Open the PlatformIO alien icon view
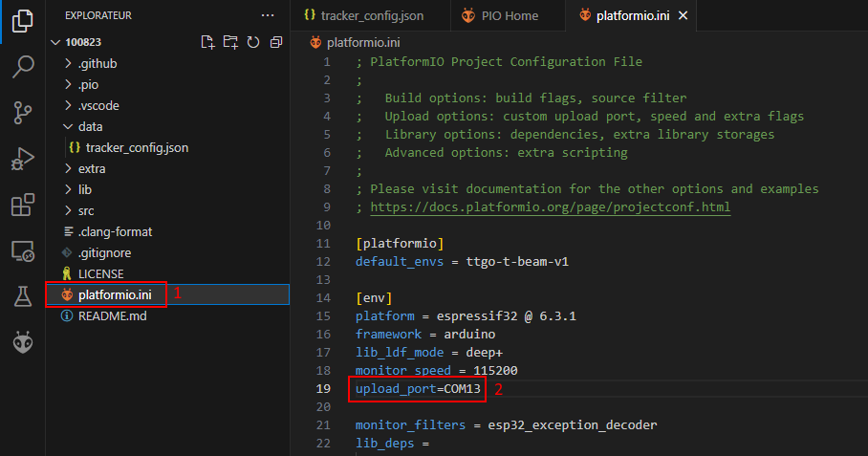This screenshot has height=456, width=868. [23, 342]
